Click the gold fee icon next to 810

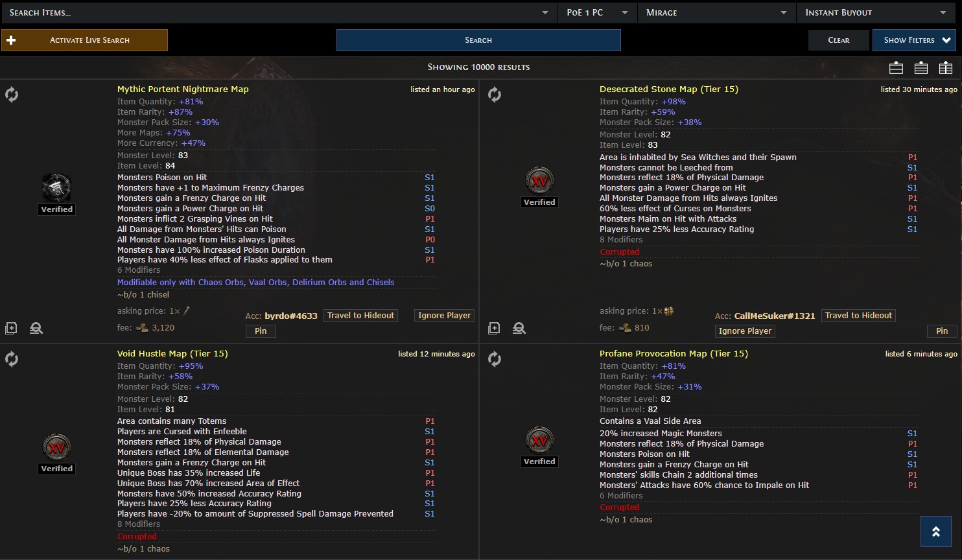625,328
